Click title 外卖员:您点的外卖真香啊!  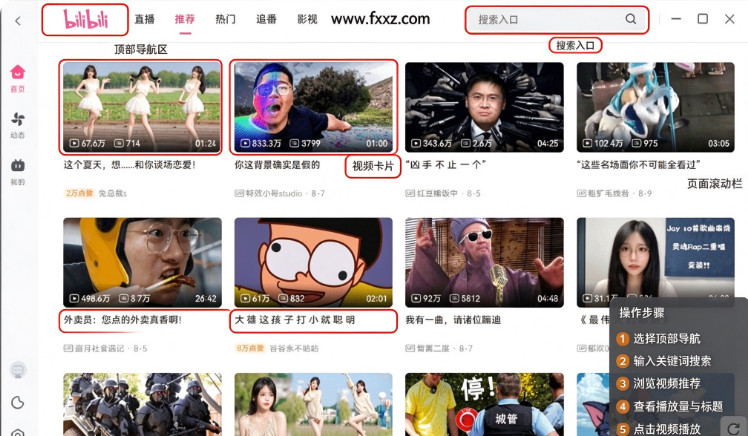pos(123,320)
